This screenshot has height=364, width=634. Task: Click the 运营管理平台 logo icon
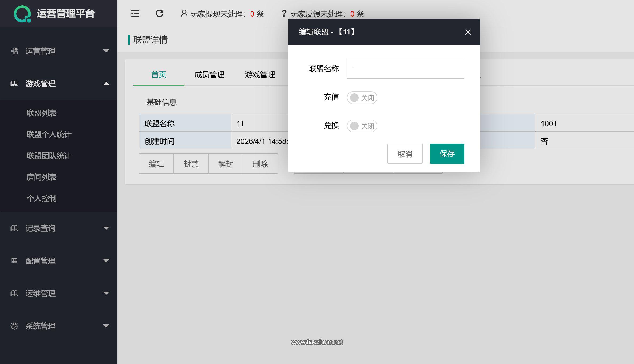22,14
